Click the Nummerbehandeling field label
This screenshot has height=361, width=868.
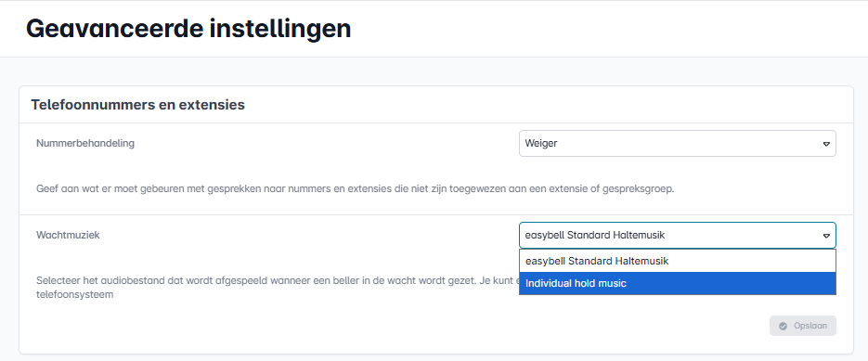(x=85, y=143)
